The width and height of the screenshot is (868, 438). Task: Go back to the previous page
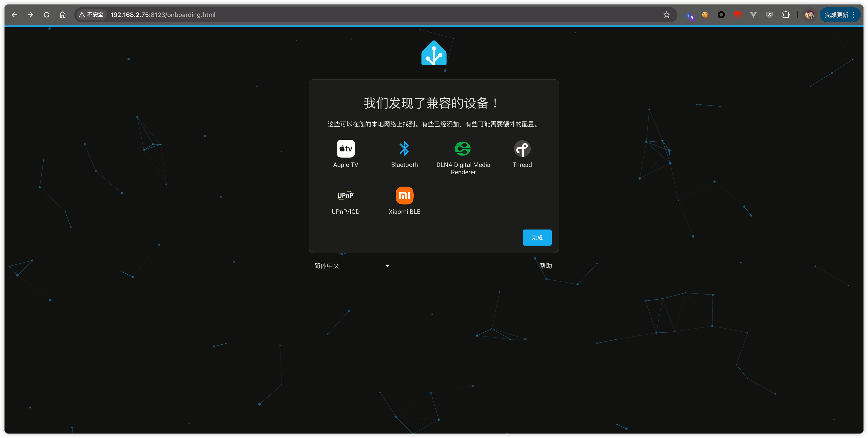[x=14, y=15]
